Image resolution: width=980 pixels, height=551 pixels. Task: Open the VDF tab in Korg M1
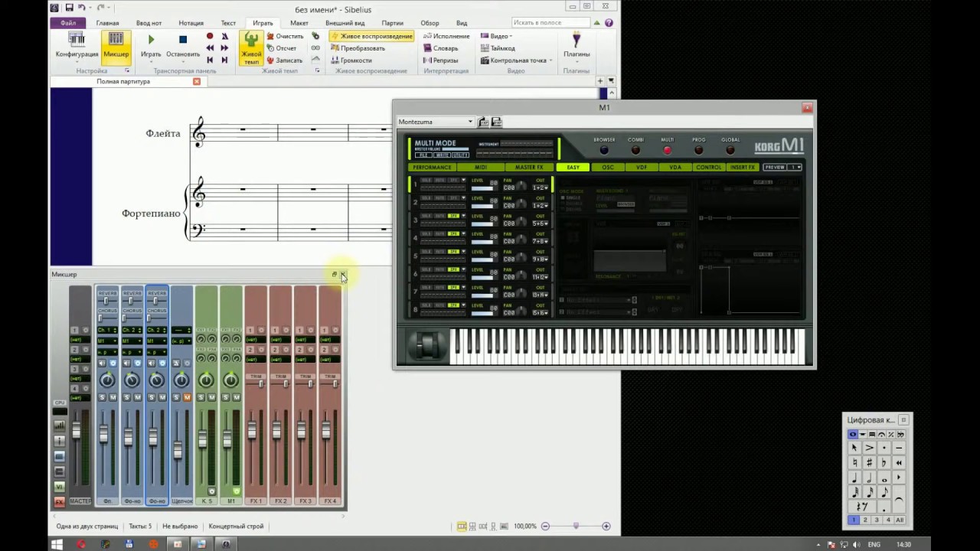[641, 167]
